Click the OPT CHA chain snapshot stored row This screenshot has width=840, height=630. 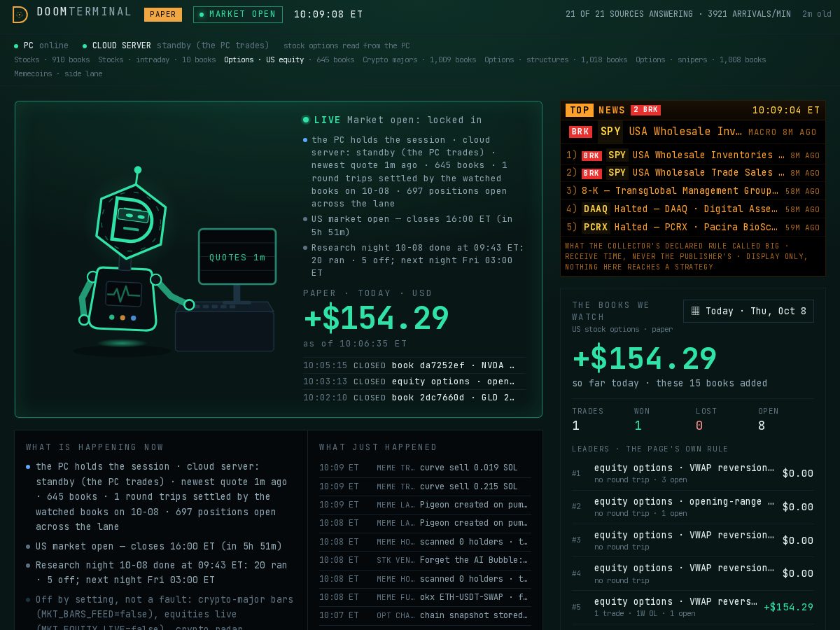pyautogui.click(x=425, y=615)
